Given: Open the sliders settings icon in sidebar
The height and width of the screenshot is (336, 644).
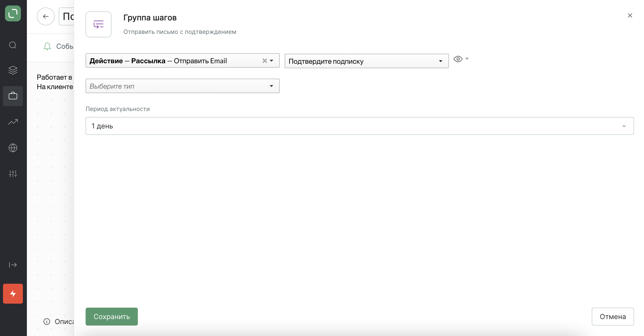Looking at the screenshot, I should (13, 173).
